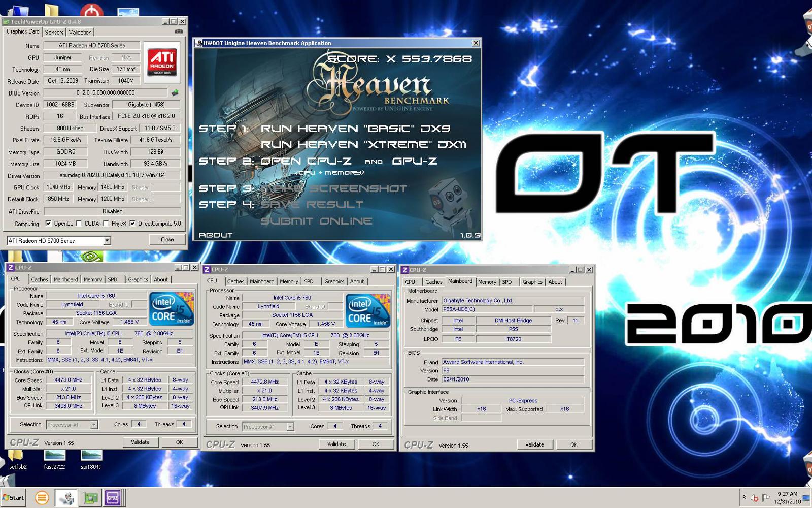Click the 3407.9 MHz QPI Link value
812x508 pixels.
(x=265, y=408)
